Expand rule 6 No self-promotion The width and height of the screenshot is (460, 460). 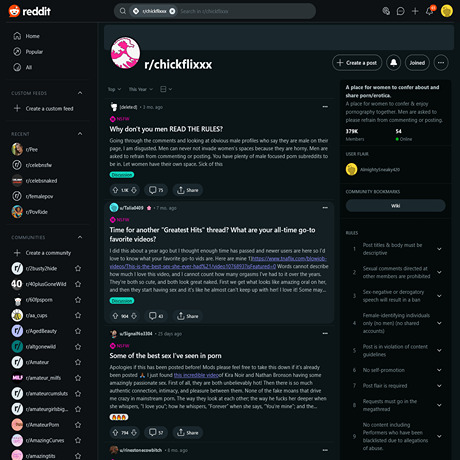click(x=439, y=370)
